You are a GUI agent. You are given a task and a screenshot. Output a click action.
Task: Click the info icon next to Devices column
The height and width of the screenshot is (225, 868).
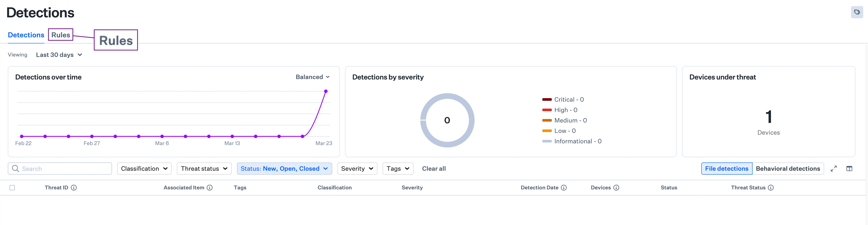616,188
